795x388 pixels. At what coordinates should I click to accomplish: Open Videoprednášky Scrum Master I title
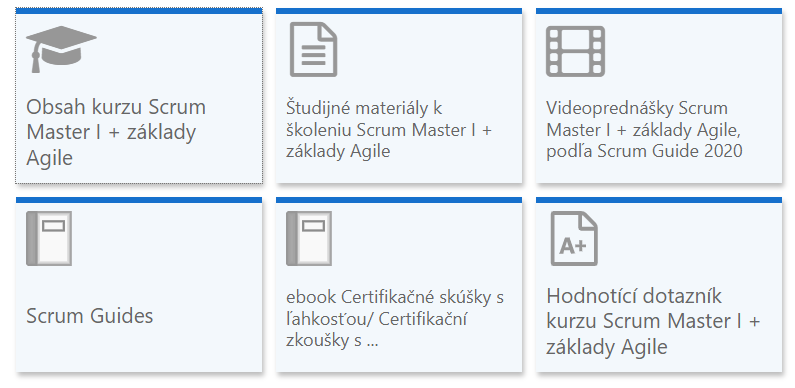pyautogui.click(x=644, y=130)
